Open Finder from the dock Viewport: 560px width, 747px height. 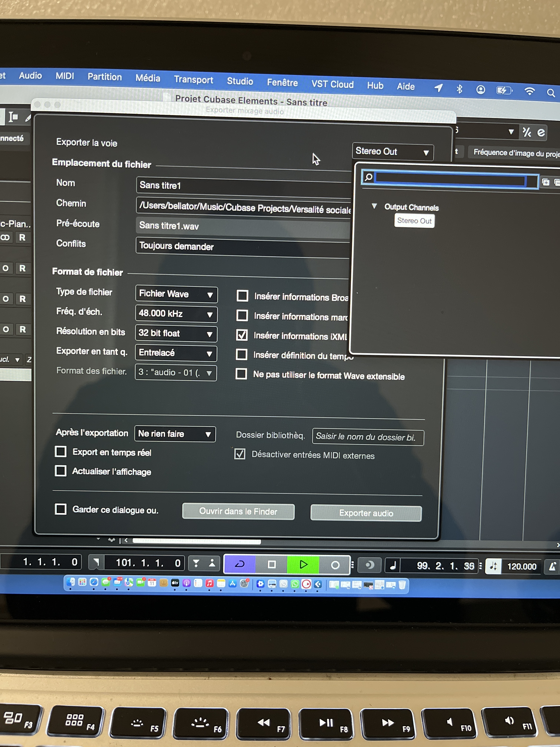(71, 582)
